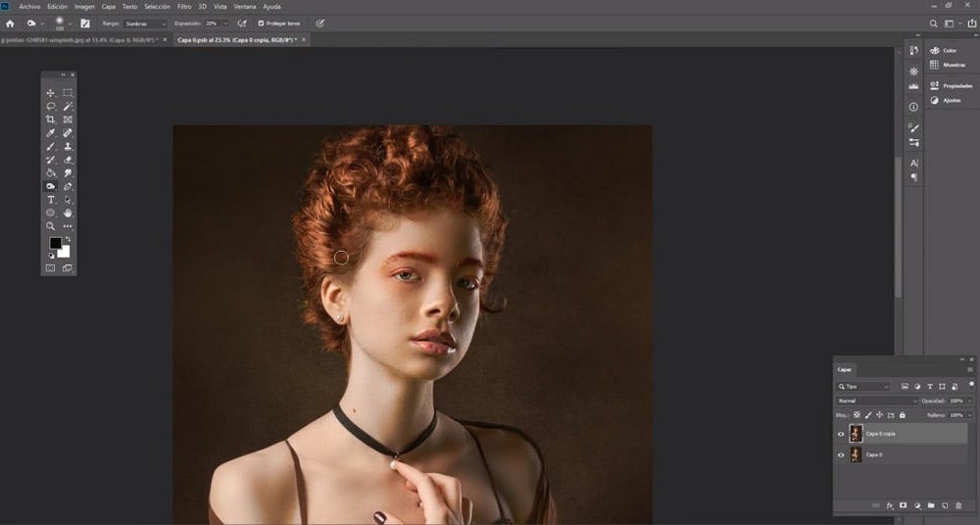Screen dimensions: 980x525
Task: Open the Exposición value dropdown arrow
Action: click(225, 24)
